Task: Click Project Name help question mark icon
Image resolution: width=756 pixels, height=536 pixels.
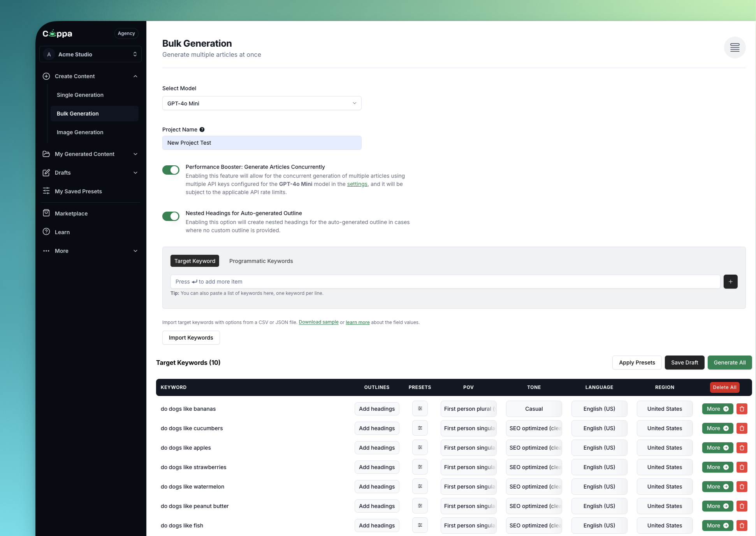Action: (x=202, y=130)
